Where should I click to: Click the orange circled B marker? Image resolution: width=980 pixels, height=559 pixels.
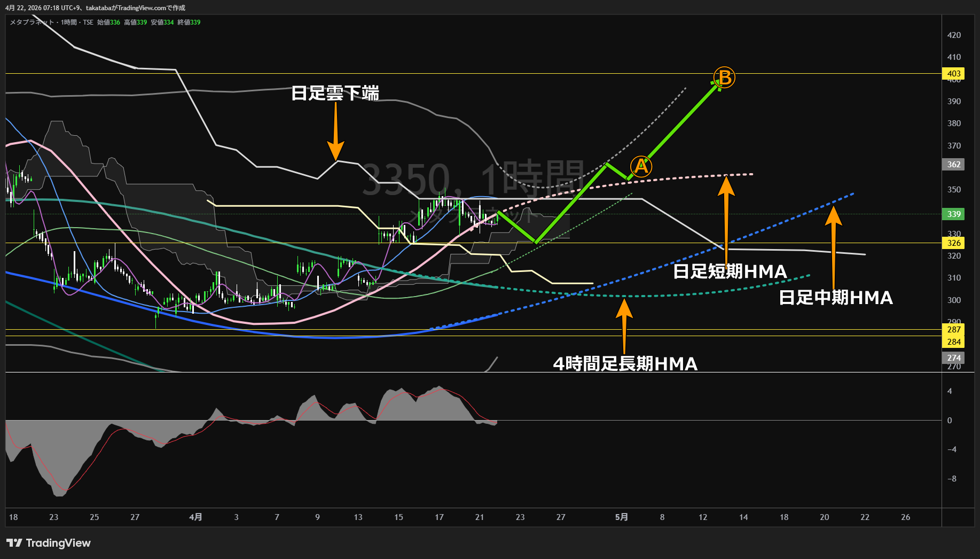(x=725, y=77)
